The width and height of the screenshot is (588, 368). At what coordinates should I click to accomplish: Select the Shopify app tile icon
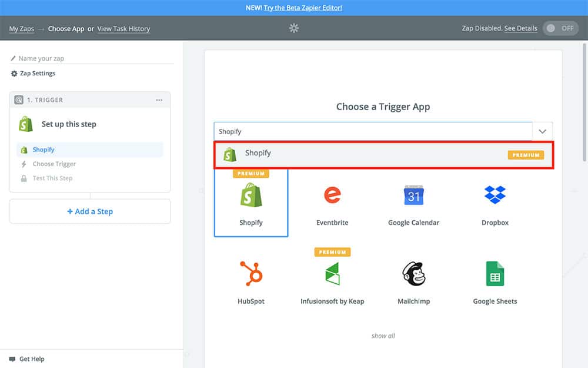click(x=251, y=195)
